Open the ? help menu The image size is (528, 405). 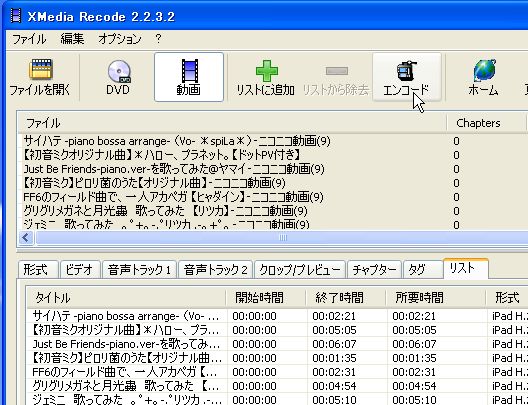pos(159,39)
